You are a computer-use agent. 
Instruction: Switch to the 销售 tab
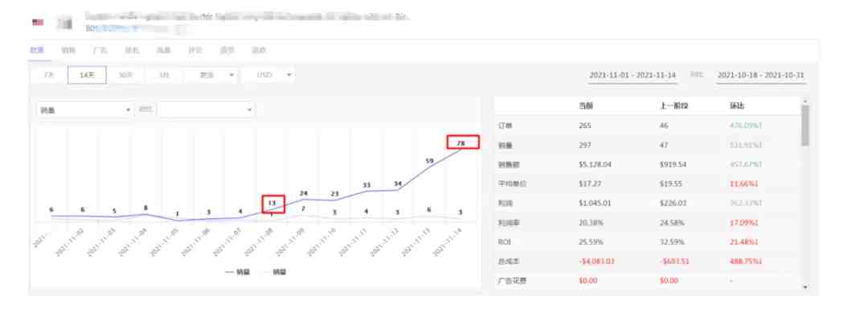pos(68,51)
